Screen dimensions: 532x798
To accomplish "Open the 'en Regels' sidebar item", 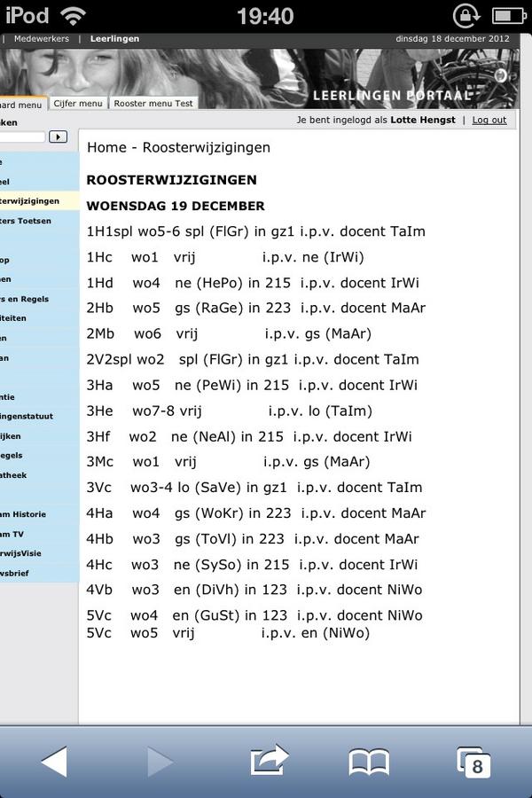I will tap(39, 300).
